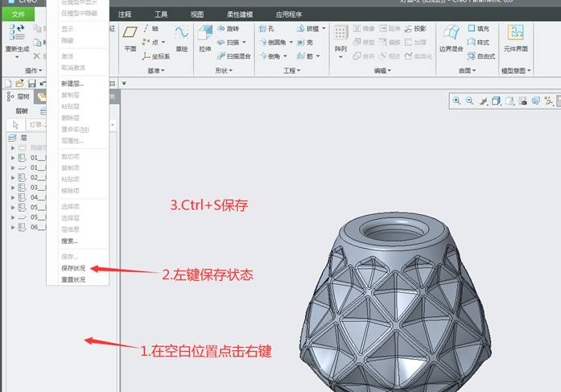Click the save disk icon in quick access toolbar

(32, 84)
